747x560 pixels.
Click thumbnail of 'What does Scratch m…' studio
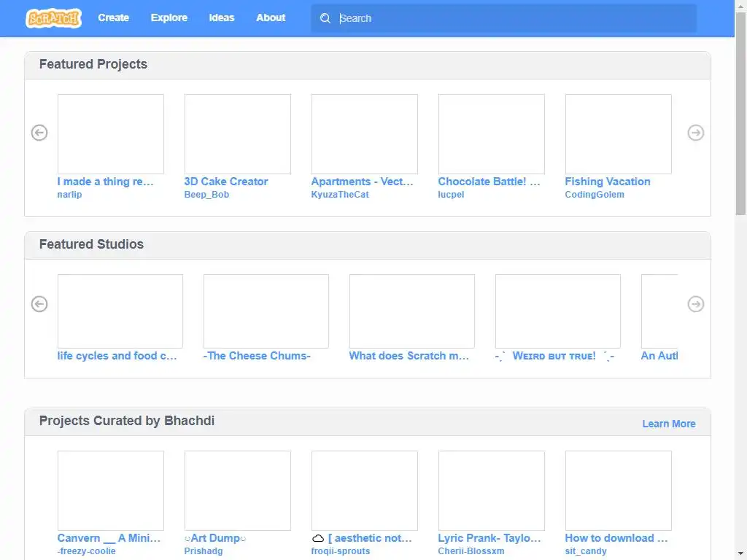click(x=412, y=311)
